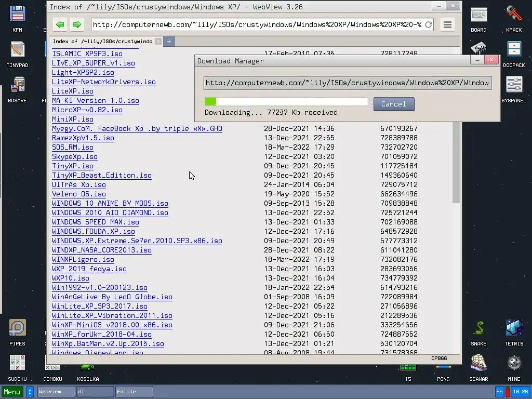Open the WinAnGeLive By LeoO Globe.iso link
This screenshot has height=399, width=532.
click(112, 297)
